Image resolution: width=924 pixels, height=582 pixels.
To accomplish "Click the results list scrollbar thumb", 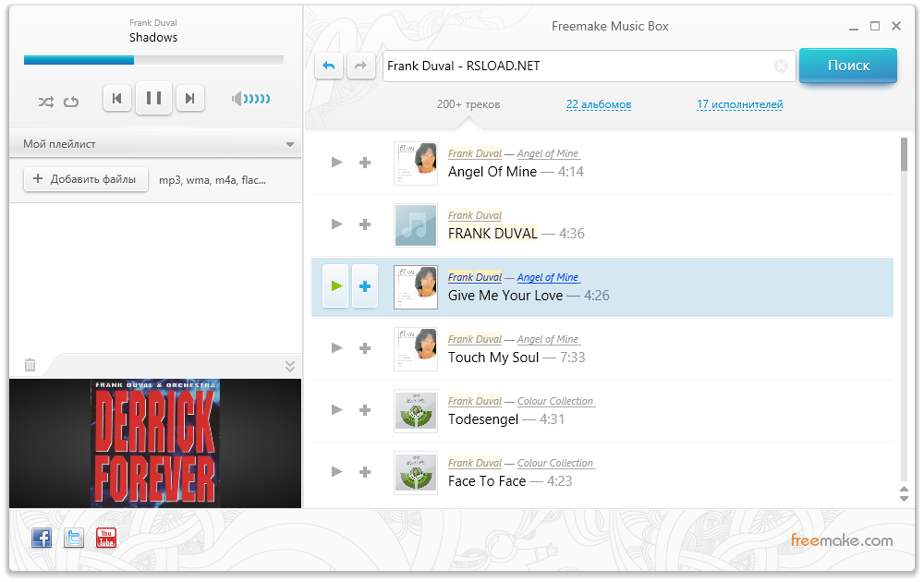I will [x=904, y=154].
